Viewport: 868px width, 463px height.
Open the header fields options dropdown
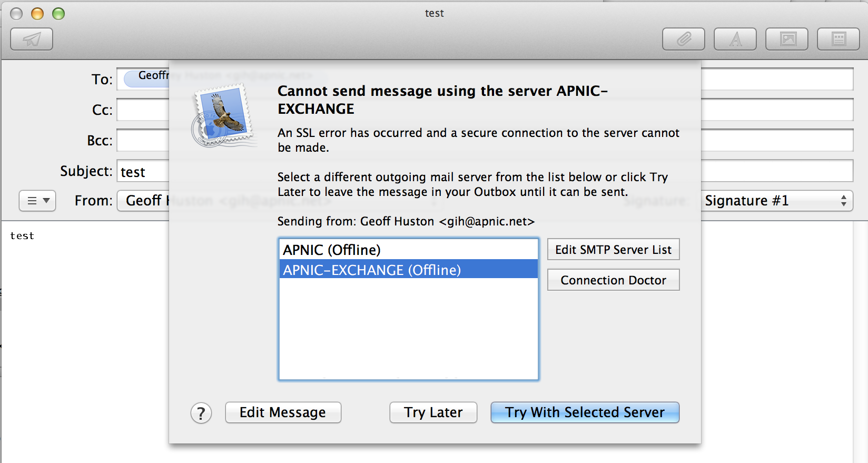37,201
